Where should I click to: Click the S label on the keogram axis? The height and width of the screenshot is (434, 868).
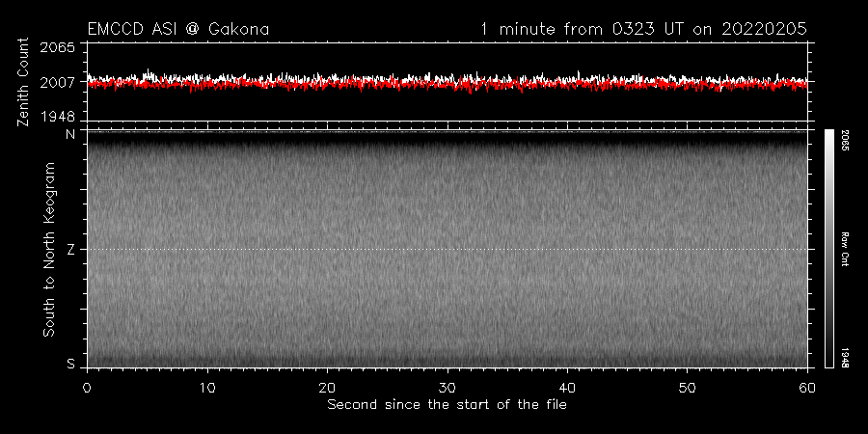coord(70,364)
